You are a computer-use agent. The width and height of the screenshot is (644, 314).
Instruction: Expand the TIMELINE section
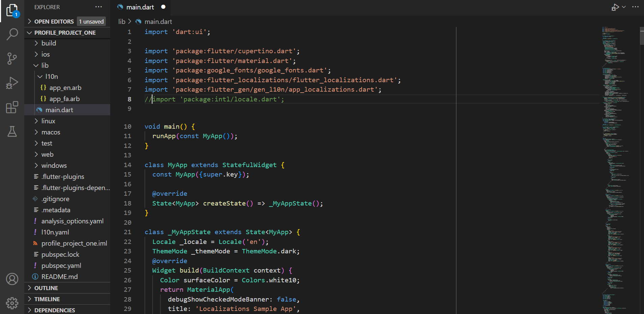pos(67,299)
